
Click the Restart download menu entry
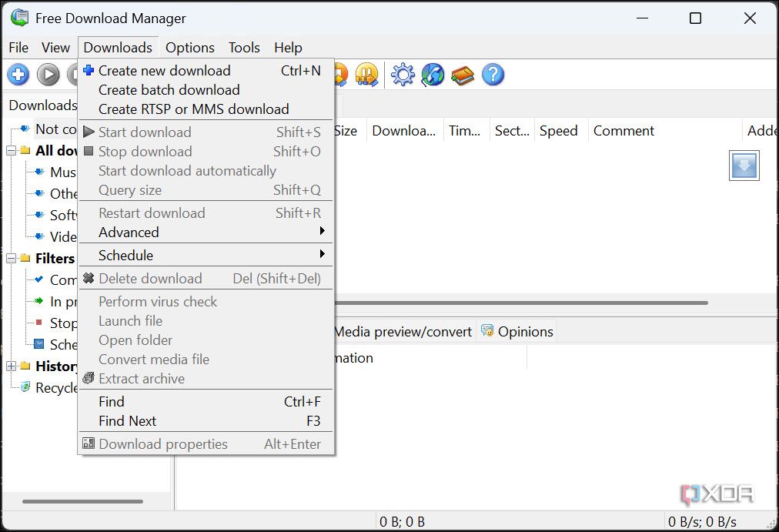[x=206, y=213]
